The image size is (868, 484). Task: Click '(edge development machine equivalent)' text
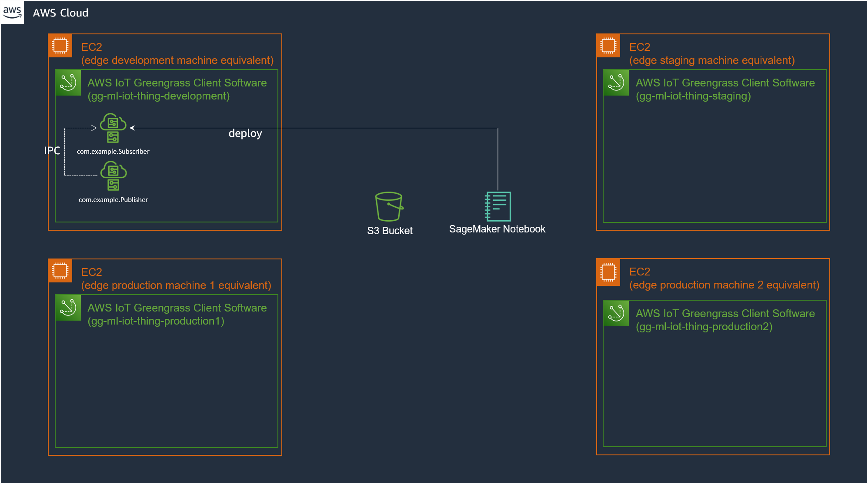(x=177, y=60)
